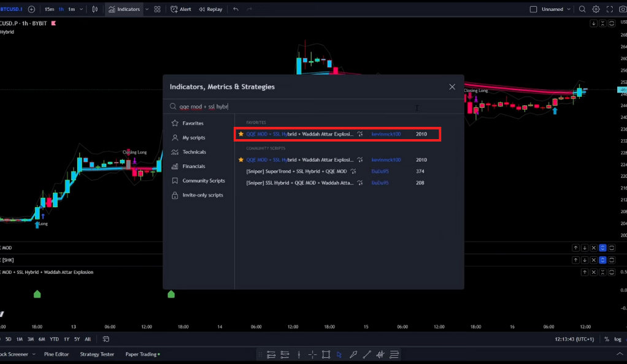Click the Indicators button in toolbar

125,9
